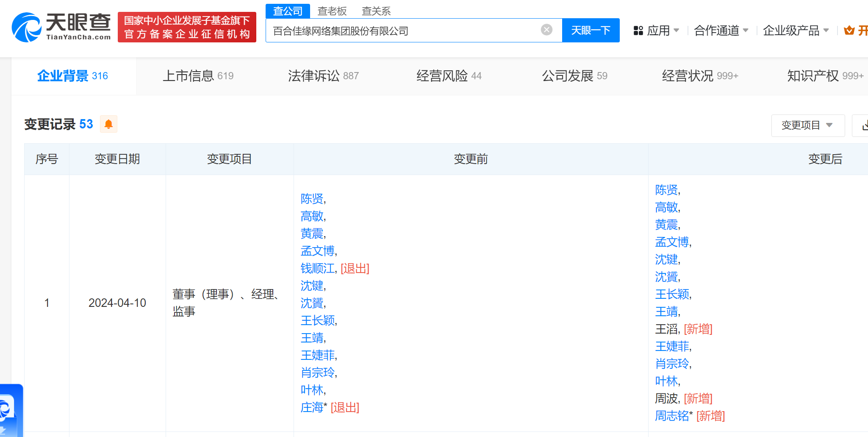The width and height of the screenshot is (868, 437).
Task: Click the date 2024-04-10 cell
Action: [x=117, y=303]
